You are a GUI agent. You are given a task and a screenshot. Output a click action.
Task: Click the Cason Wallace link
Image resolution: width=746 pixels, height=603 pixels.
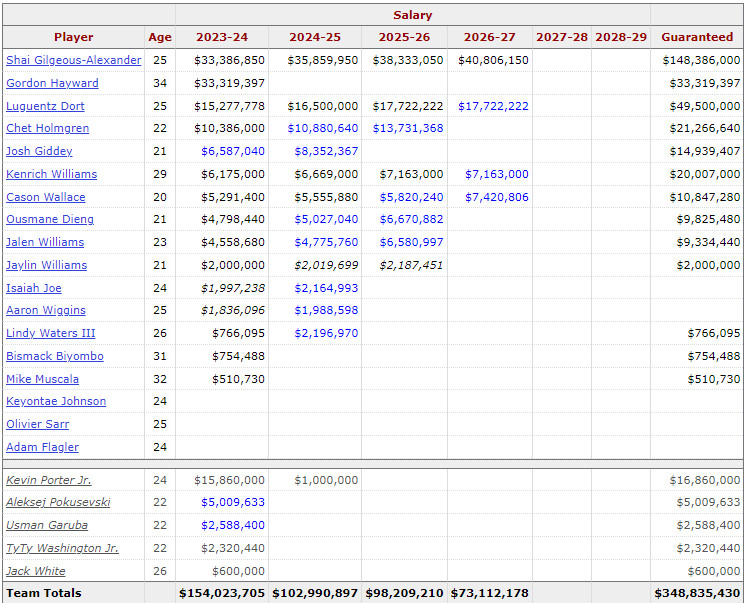pyautogui.click(x=46, y=197)
